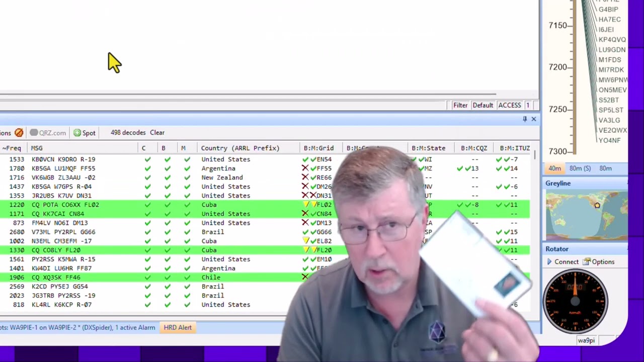Sort by the B:M:State column header
Screen dimensions: 644x362
pyautogui.click(x=429, y=148)
